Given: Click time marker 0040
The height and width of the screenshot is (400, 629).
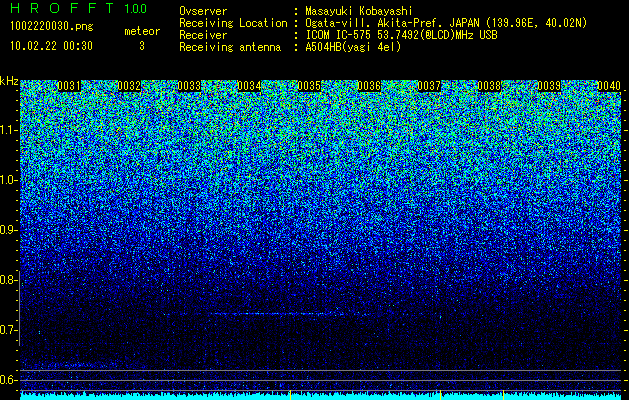Looking at the screenshot, I should coord(609,86).
